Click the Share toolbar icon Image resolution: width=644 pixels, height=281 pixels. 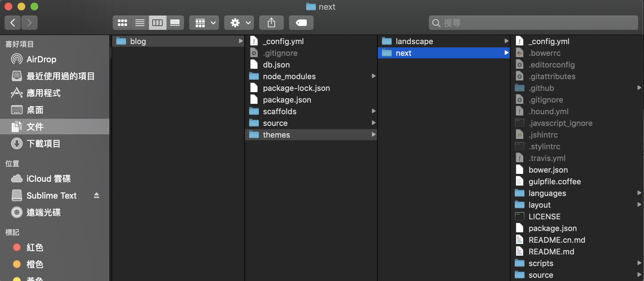271,23
